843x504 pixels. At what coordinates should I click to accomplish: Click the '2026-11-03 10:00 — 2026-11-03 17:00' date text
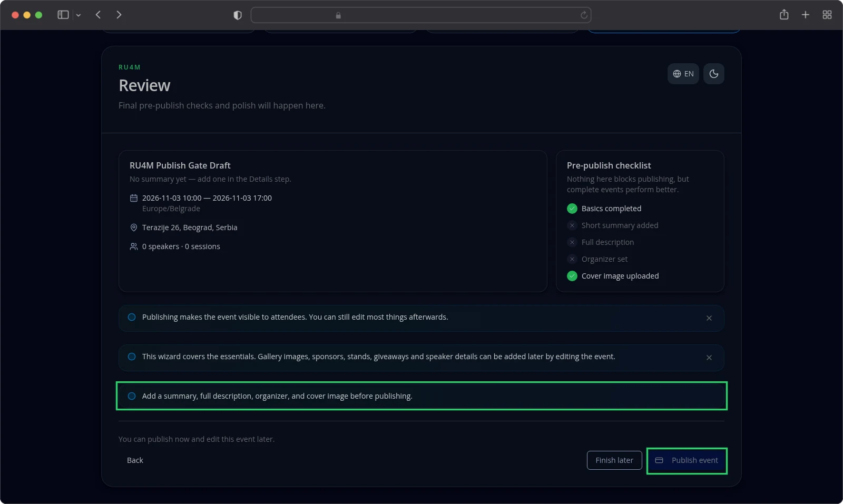(x=207, y=198)
